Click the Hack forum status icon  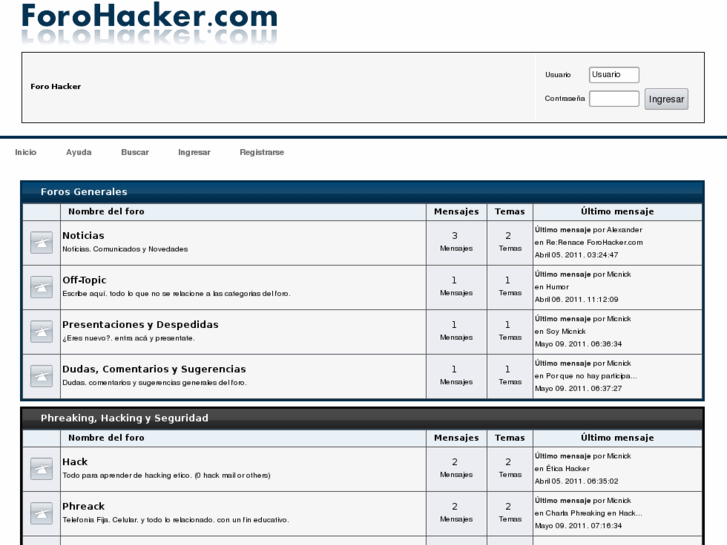pyautogui.click(x=41, y=469)
